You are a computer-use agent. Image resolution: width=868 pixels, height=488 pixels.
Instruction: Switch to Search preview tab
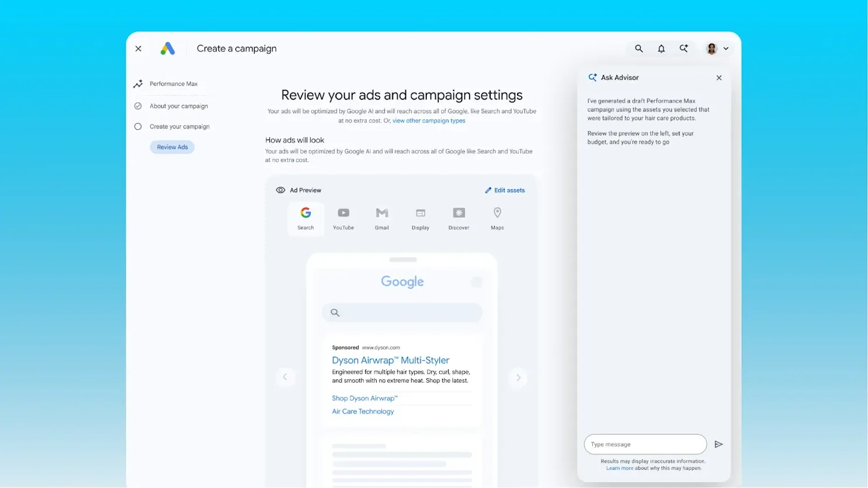point(305,219)
